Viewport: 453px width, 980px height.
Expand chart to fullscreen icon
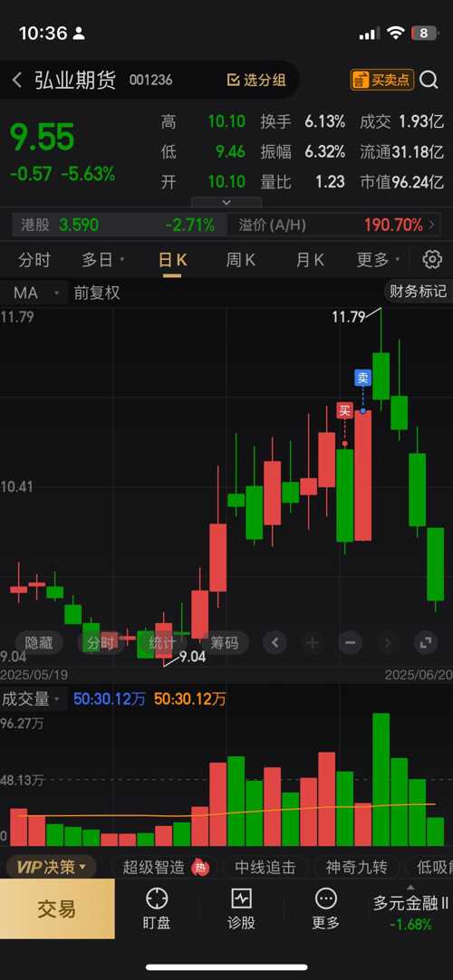point(425,642)
